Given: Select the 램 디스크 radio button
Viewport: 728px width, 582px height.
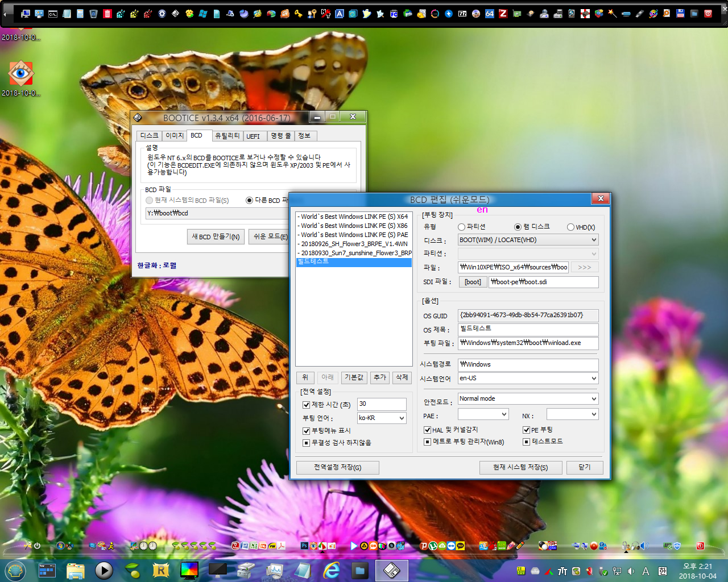Looking at the screenshot, I should (518, 227).
